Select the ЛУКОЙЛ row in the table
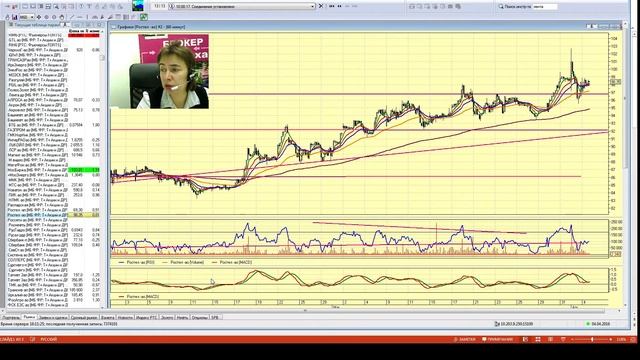The height and width of the screenshot is (360, 640). [53, 145]
